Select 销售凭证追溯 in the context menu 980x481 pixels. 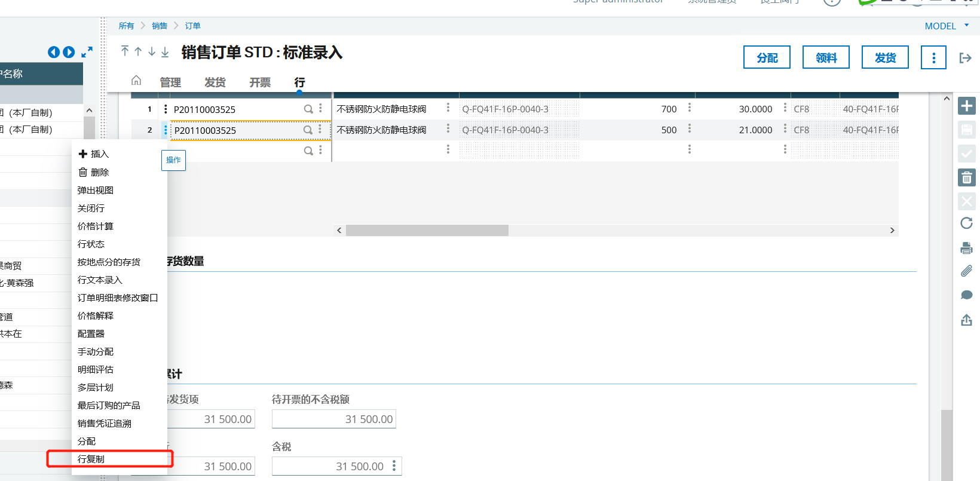pos(120,423)
